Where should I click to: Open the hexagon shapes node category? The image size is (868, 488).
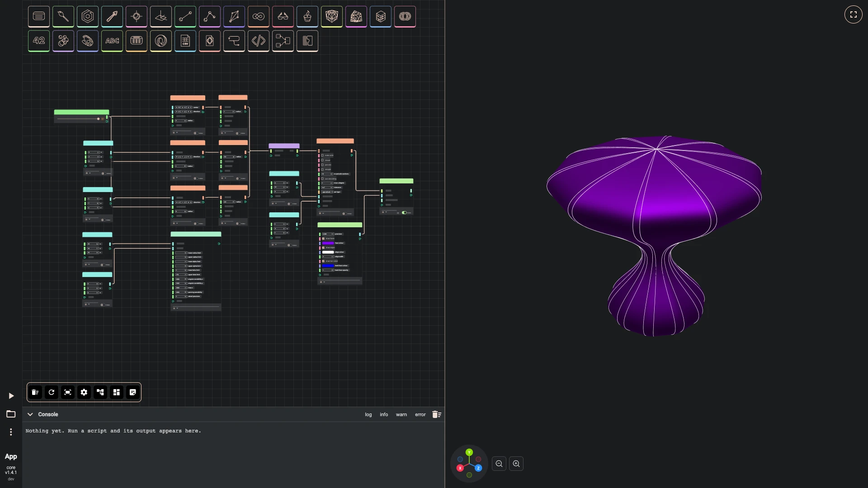click(x=88, y=17)
